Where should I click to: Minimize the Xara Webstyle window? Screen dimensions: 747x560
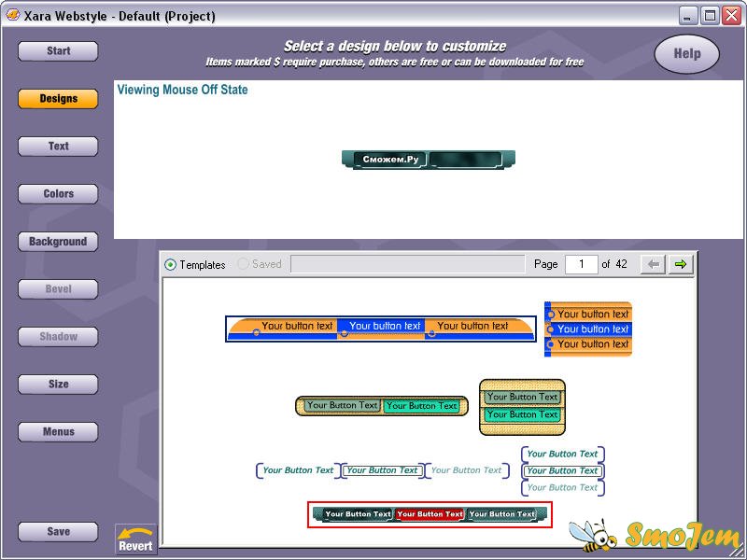click(687, 16)
